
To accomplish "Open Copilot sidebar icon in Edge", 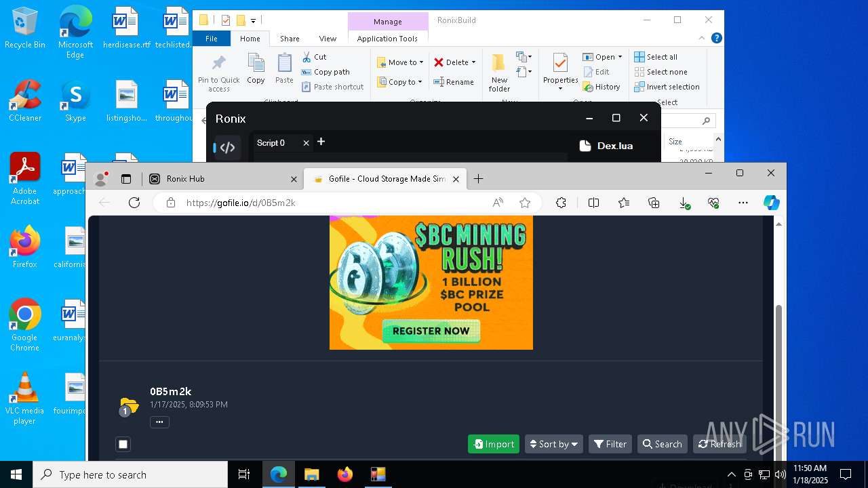I will coord(771,203).
